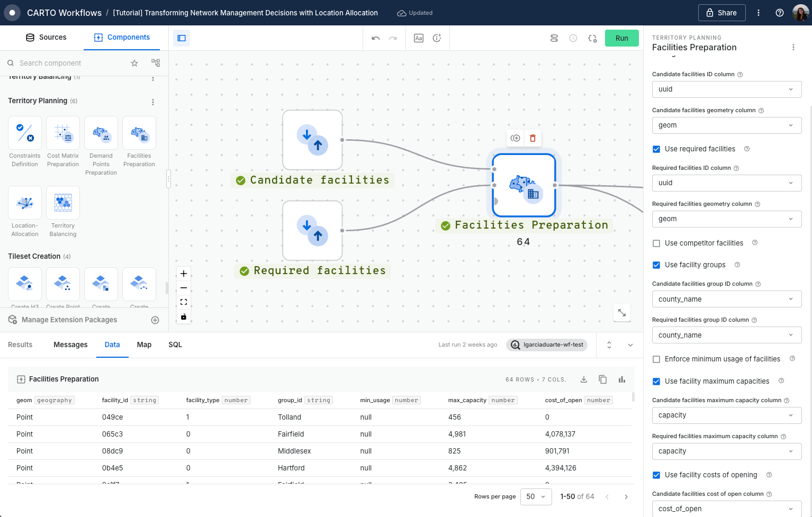Delete the selected node with trash icon
Viewport: 812px width, 517px height.
tap(533, 138)
